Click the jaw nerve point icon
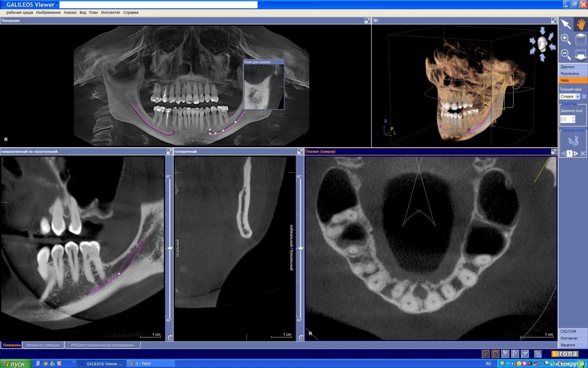 coord(573,142)
